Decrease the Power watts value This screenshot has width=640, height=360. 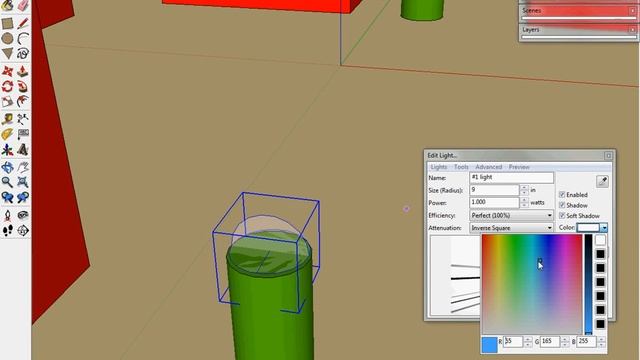coord(524,205)
